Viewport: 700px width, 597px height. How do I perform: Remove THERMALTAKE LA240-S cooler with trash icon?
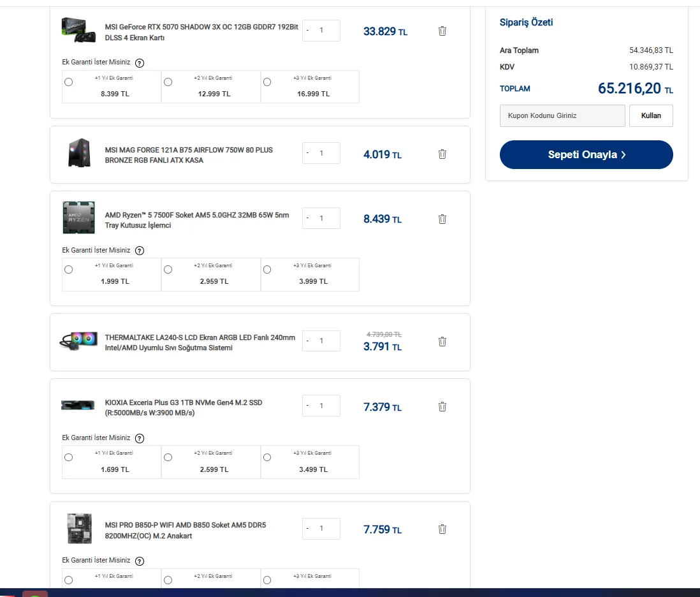[442, 342]
